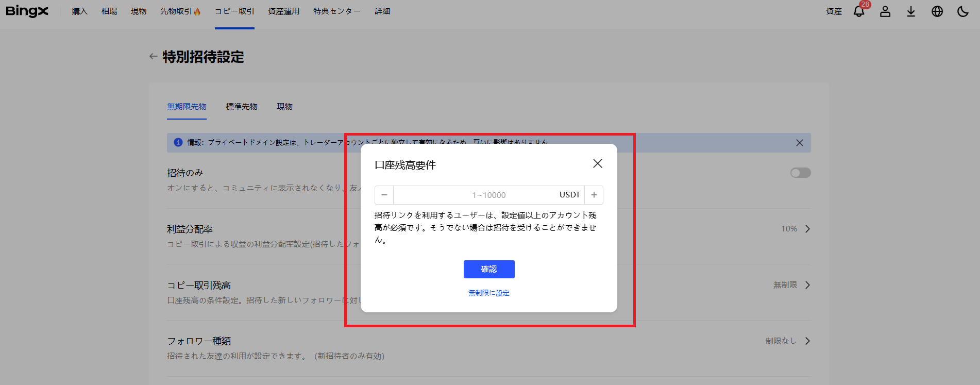
Task: Switch to 標準先物 tab
Action: pyautogui.click(x=242, y=107)
